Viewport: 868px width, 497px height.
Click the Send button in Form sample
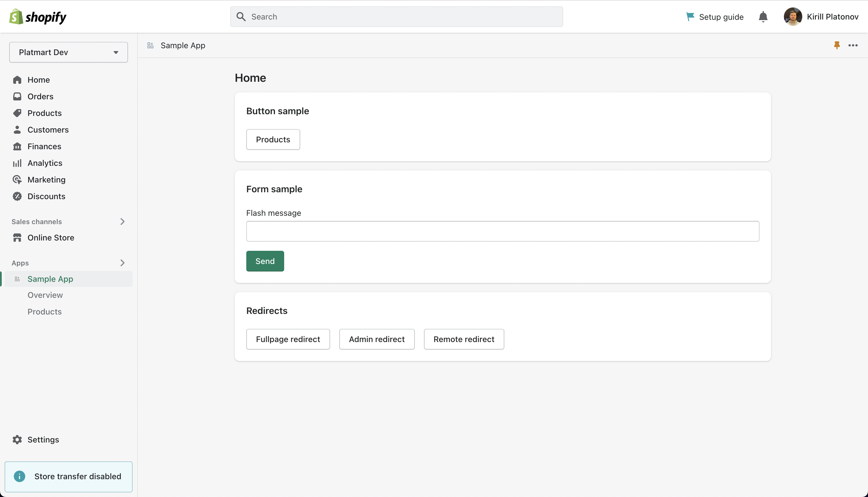(265, 261)
